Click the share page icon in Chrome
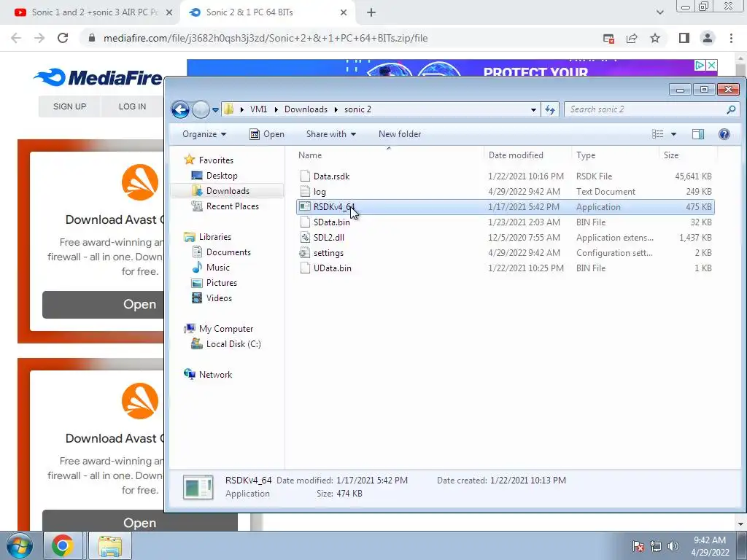This screenshot has height=560, width=747. point(632,39)
